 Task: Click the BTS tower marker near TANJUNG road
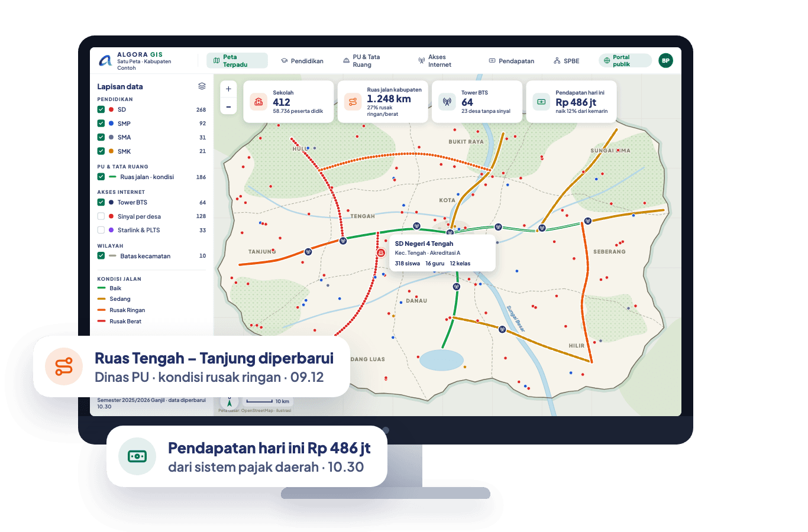(x=308, y=251)
